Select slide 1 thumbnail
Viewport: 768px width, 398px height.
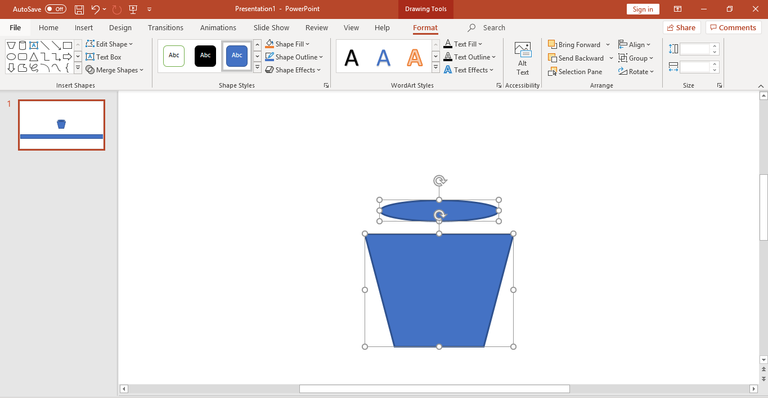[x=62, y=125]
